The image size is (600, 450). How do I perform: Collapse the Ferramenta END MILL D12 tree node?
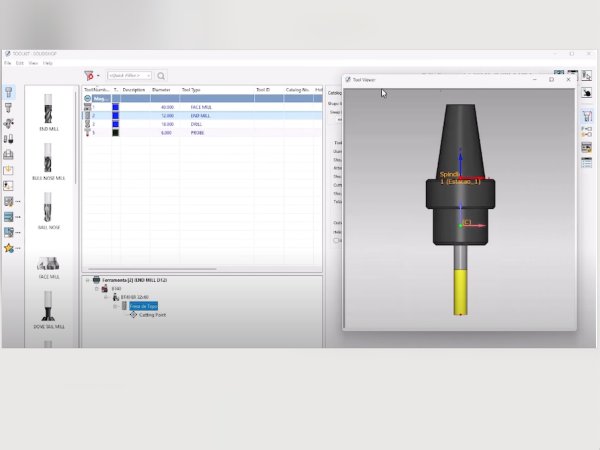click(87, 281)
